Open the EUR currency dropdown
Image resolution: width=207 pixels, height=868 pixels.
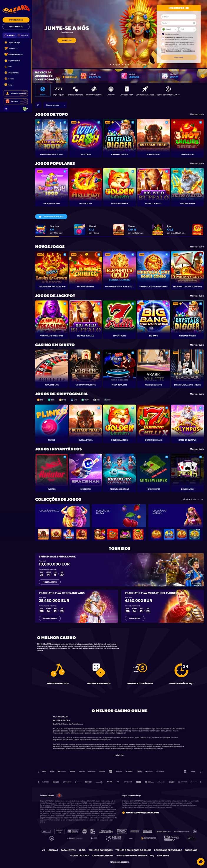188,29
